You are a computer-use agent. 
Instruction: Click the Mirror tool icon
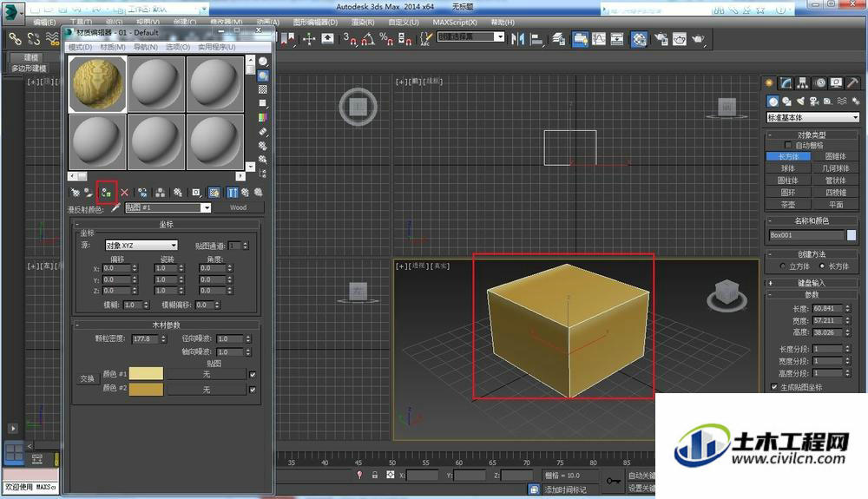(x=517, y=39)
